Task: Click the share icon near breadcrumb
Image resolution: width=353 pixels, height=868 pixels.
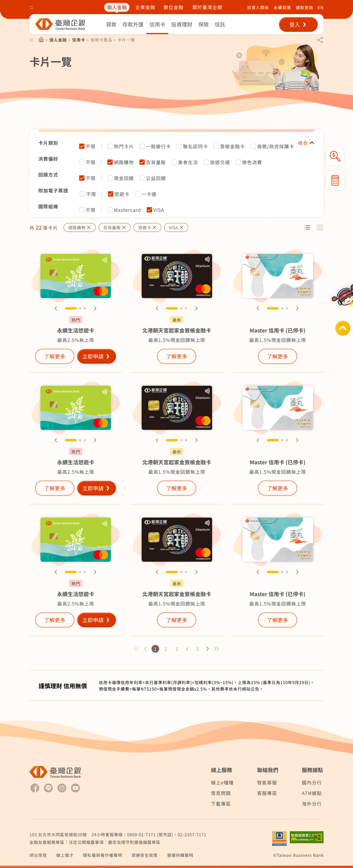Action: 320,40
